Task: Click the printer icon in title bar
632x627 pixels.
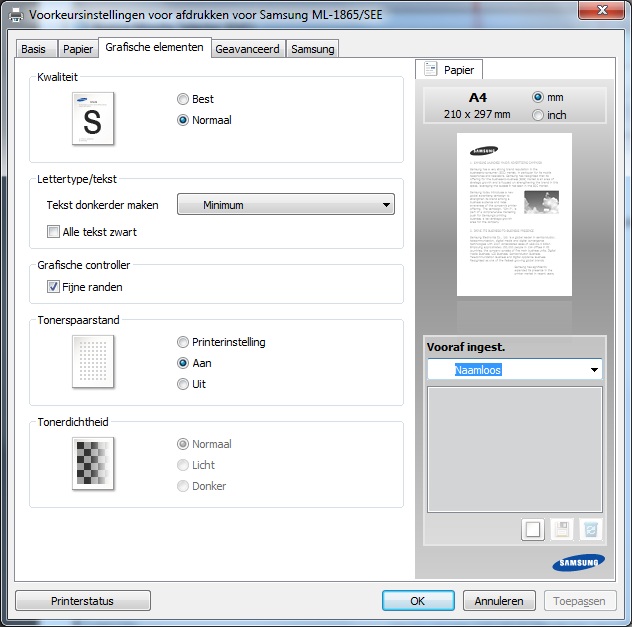Action: [x=14, y=14]
